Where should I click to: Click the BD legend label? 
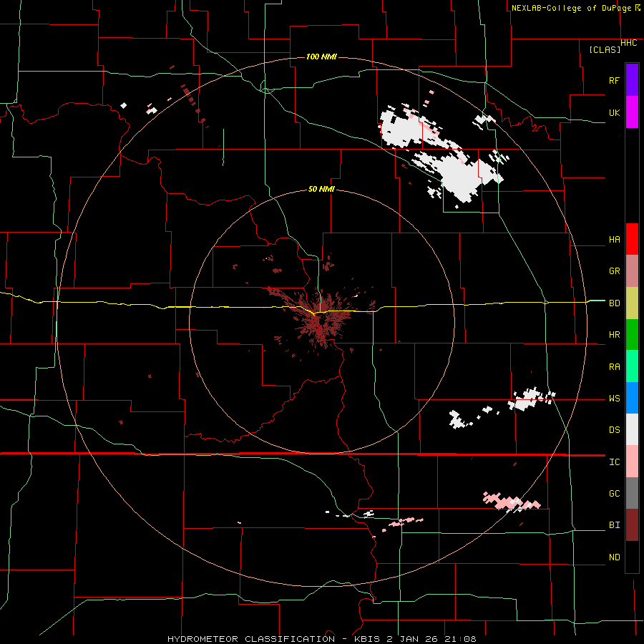click(x=614, y=303)
